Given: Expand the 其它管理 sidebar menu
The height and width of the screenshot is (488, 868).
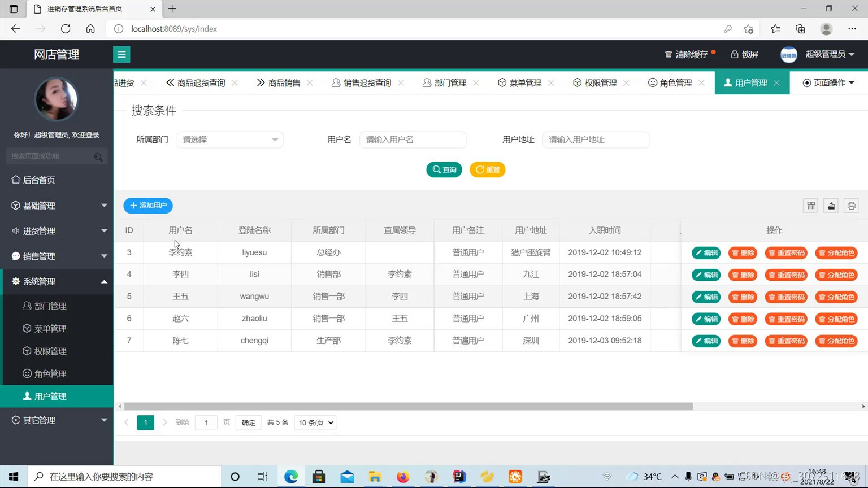Looking at the screenshot, I should coord(57,420).
